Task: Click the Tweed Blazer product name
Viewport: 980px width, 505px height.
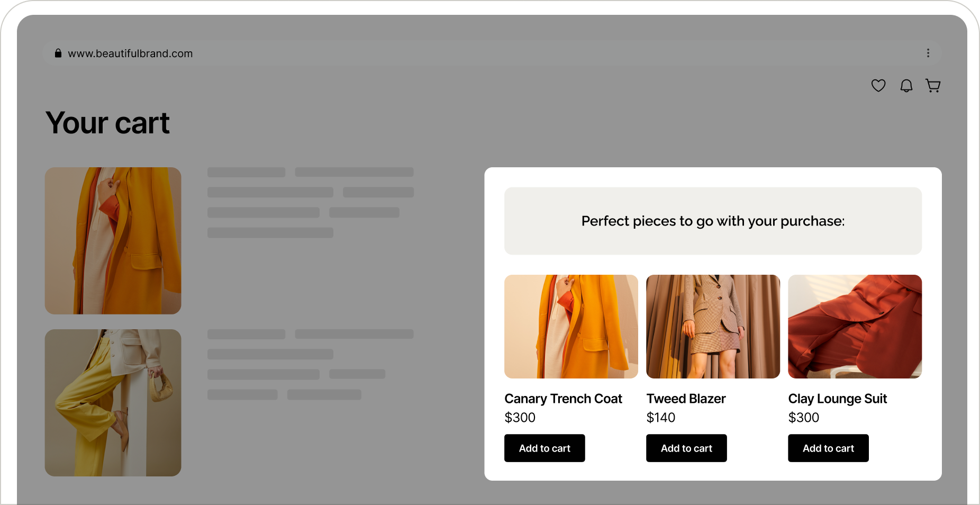Action: coord(686,399)
